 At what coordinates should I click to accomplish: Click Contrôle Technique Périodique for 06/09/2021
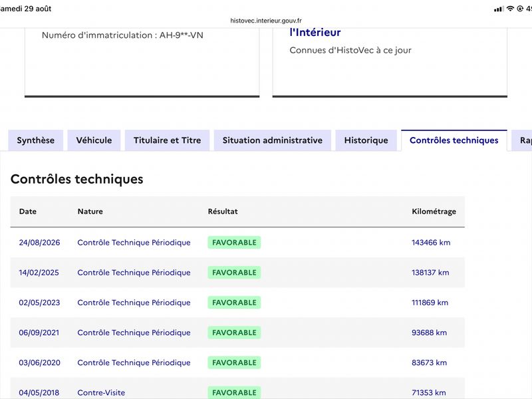coord(134,333)
